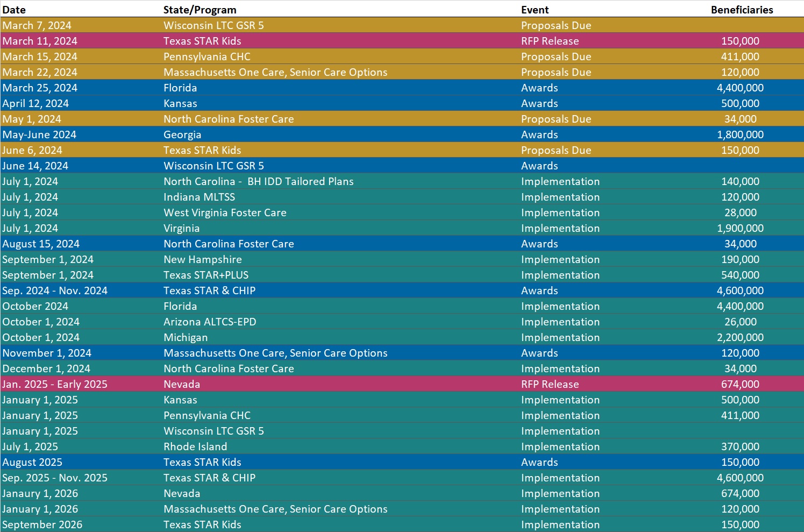Click the Date column header

tap(14, 10)
